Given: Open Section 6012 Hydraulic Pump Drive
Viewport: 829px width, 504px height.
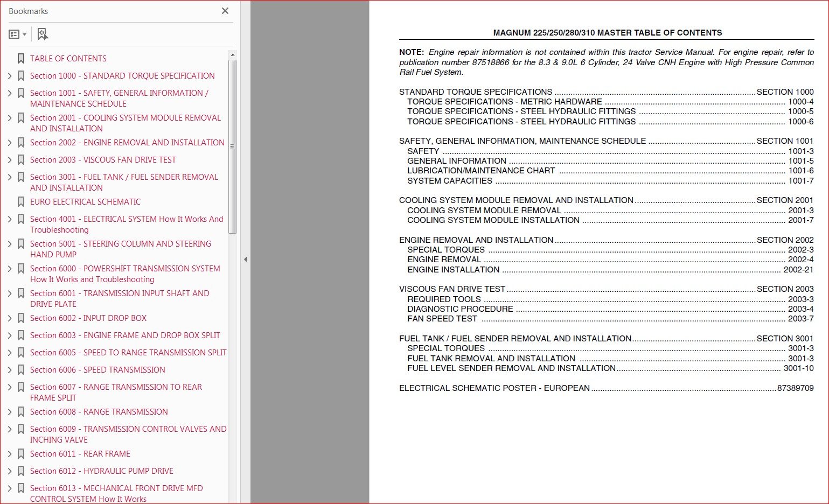Looking at the screenshot, I should [x=102, y=471].
